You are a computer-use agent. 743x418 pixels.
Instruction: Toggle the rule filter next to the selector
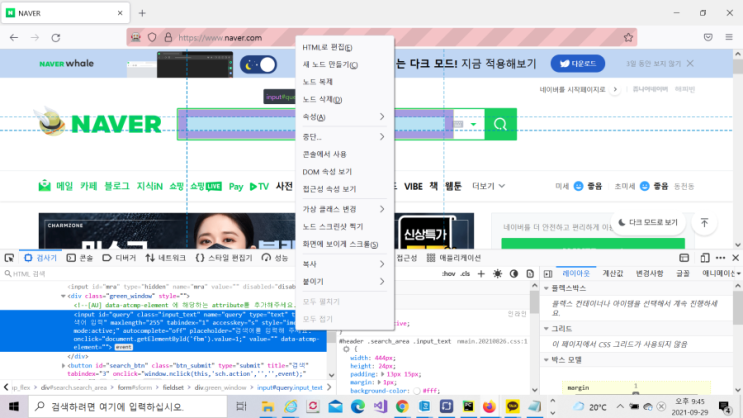point(346,349)
